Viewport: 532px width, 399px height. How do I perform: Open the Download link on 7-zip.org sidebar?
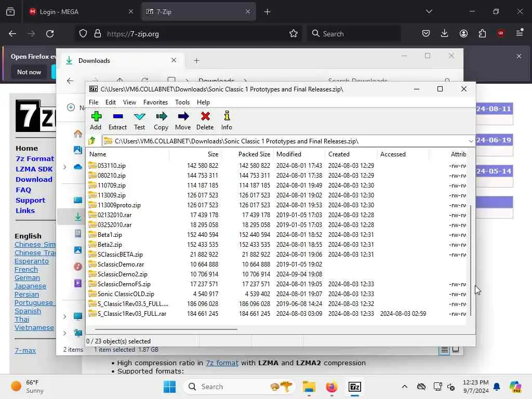tap(34, 179)
